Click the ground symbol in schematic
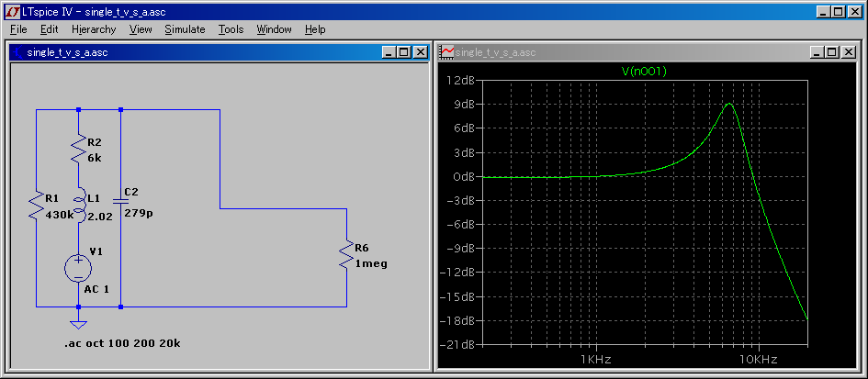Viewport: 868px width, 379px height. tap(79, 326)
